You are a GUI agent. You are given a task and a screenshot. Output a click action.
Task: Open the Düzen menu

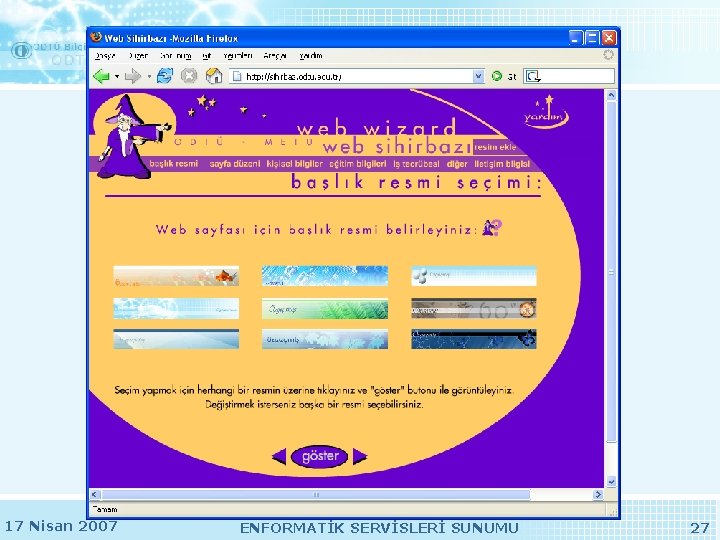(138, 56)
